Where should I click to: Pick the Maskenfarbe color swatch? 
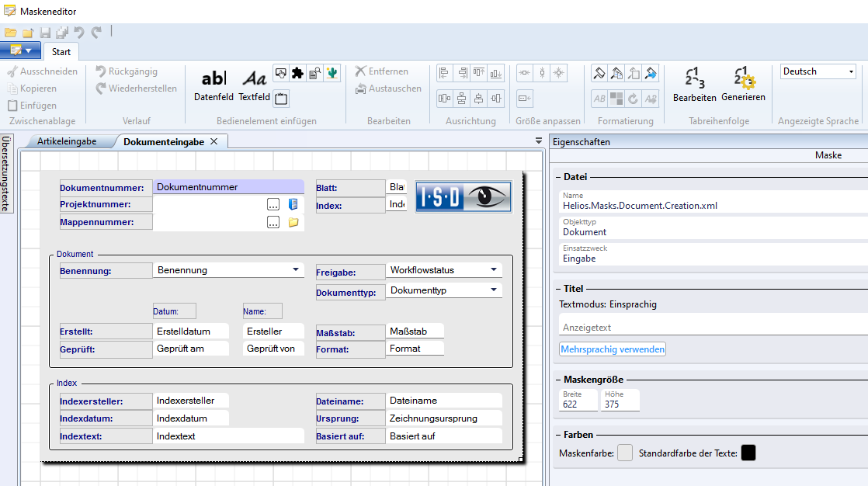pos(624,453)
